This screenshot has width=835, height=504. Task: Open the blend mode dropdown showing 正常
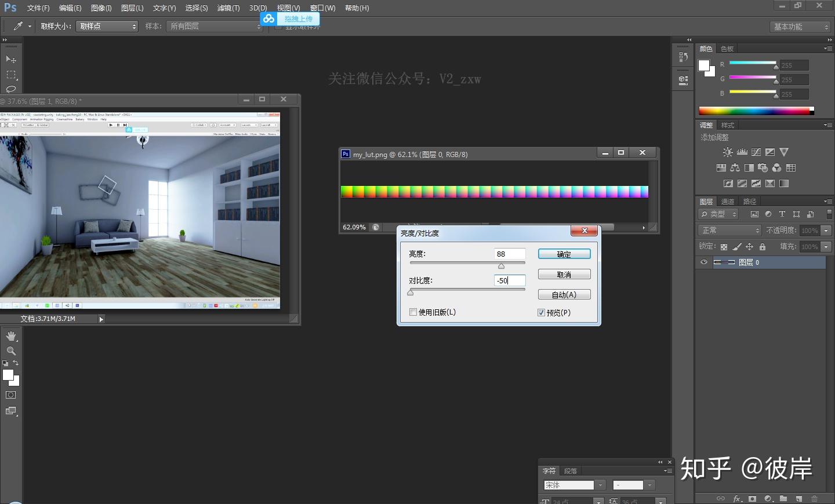(x=730, y=231)
